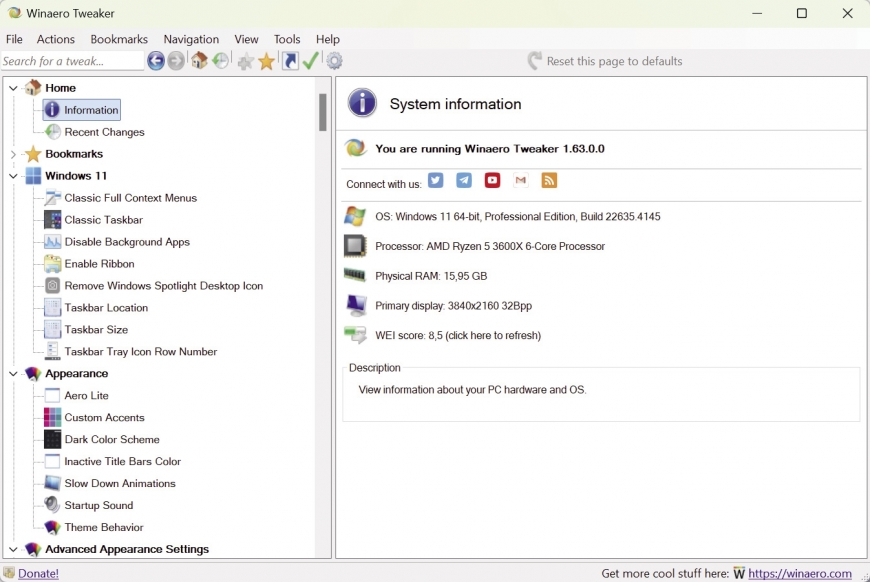Maximize the Winaero Tweaker window
The width and height of the screenshot is (870, 582).
802,13
